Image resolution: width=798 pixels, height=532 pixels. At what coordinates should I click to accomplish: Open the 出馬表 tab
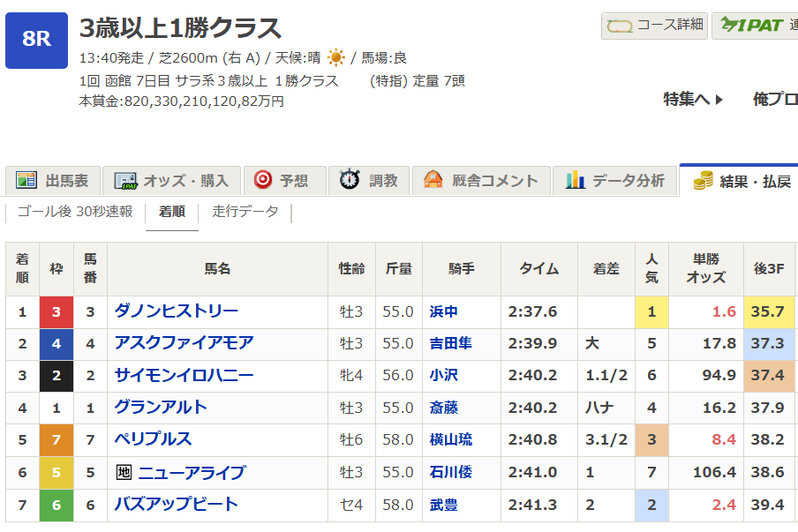click(54, 181)
